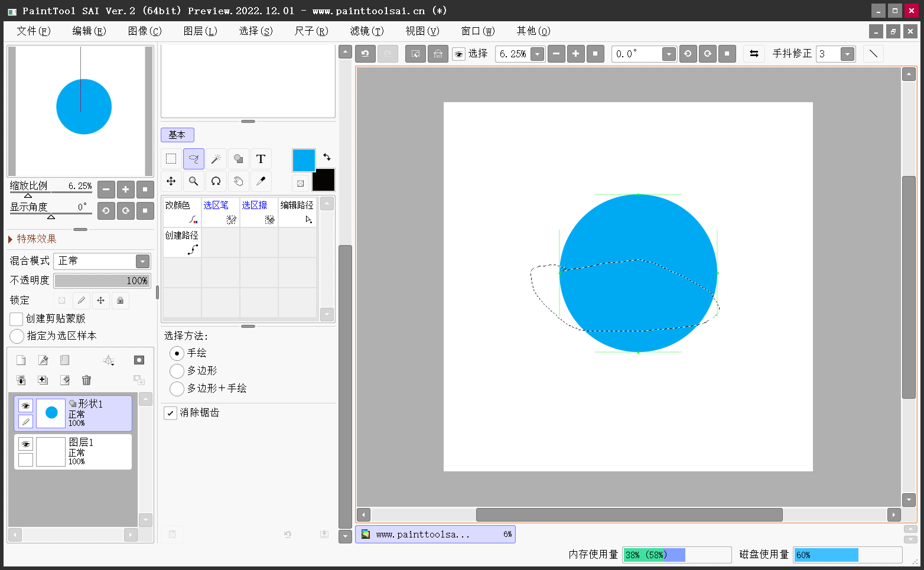Select the magic wand tool
Image resolution: width=924 pixels, height=570 pixels.
tap(216, 159)
